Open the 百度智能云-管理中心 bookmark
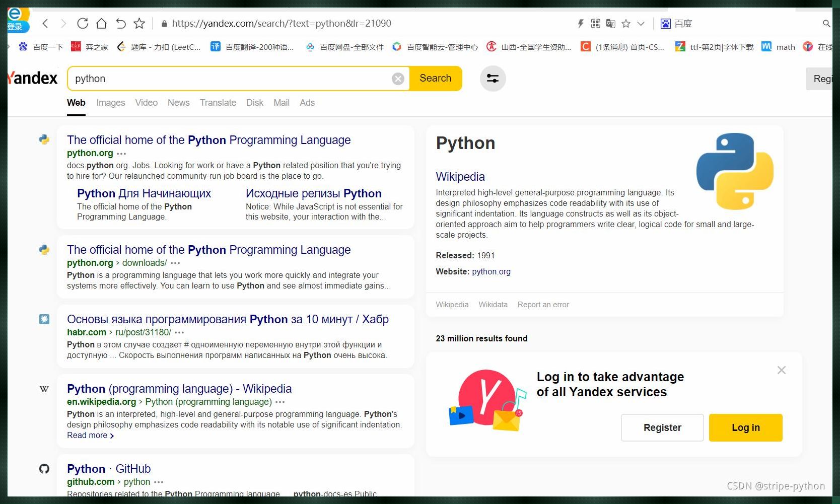This screenshot has height=504, width=840. click(435, 47)
